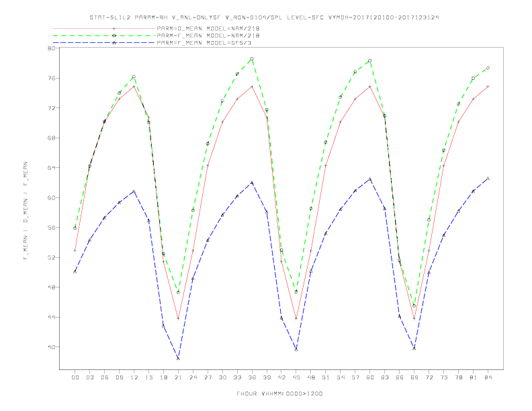Click y-axis tick label 64
Screen dimensions: 532x411
51,168
